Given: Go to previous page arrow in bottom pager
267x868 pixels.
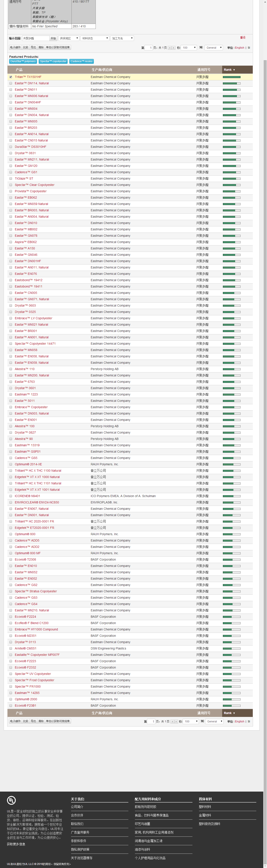Looking at the screenshot, I should pyautogui.click(x=172, y=722).
